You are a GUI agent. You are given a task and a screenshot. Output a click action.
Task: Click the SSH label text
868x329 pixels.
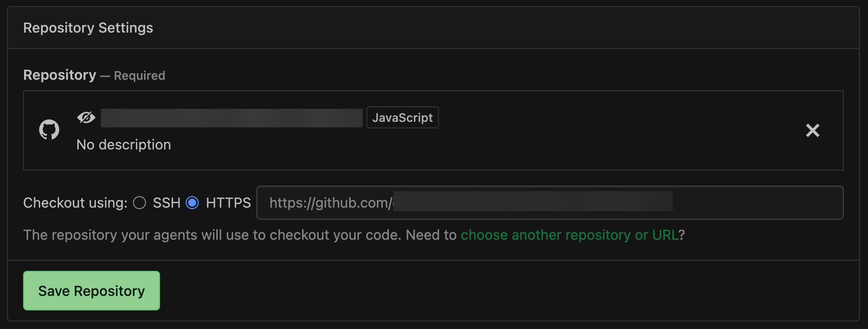coord(167,203)
